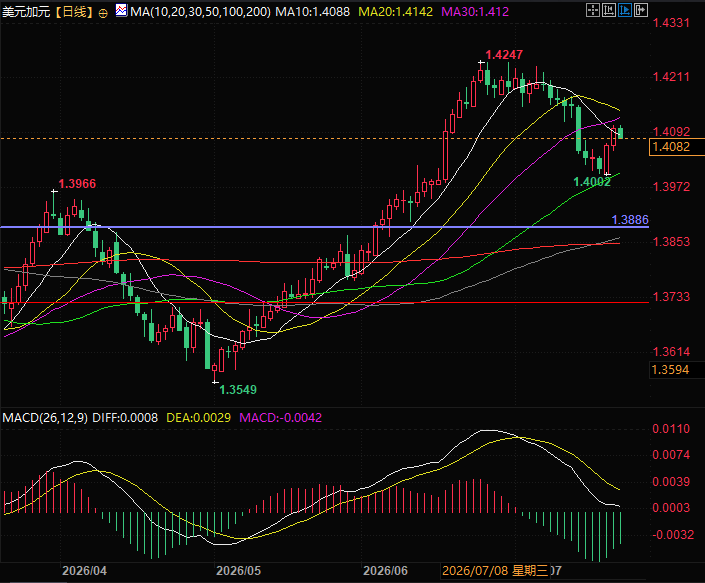
Task: Click the axis compress-to-left chart icon
Action: (609, 10)
